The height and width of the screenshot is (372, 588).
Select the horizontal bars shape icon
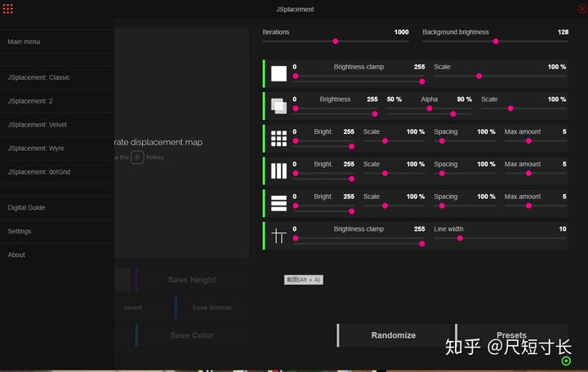[x=278, y=203]
